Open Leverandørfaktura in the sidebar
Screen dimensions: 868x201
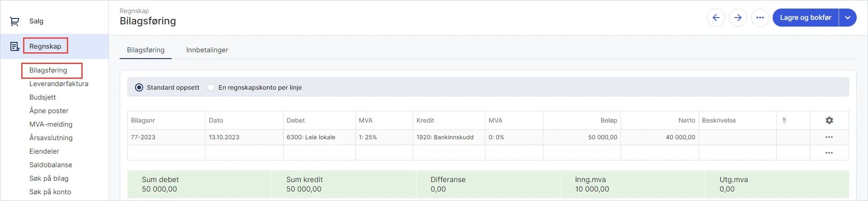[59, 84]
